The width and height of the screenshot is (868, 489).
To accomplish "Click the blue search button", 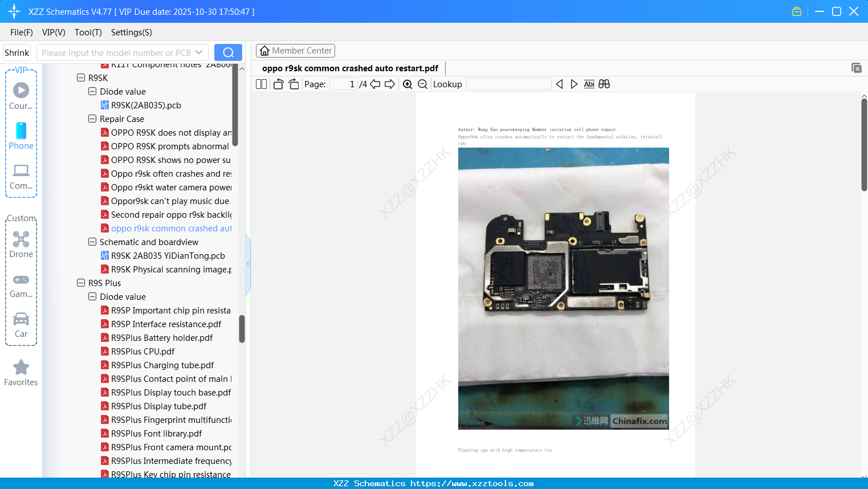I will click(x=228, y=52).
